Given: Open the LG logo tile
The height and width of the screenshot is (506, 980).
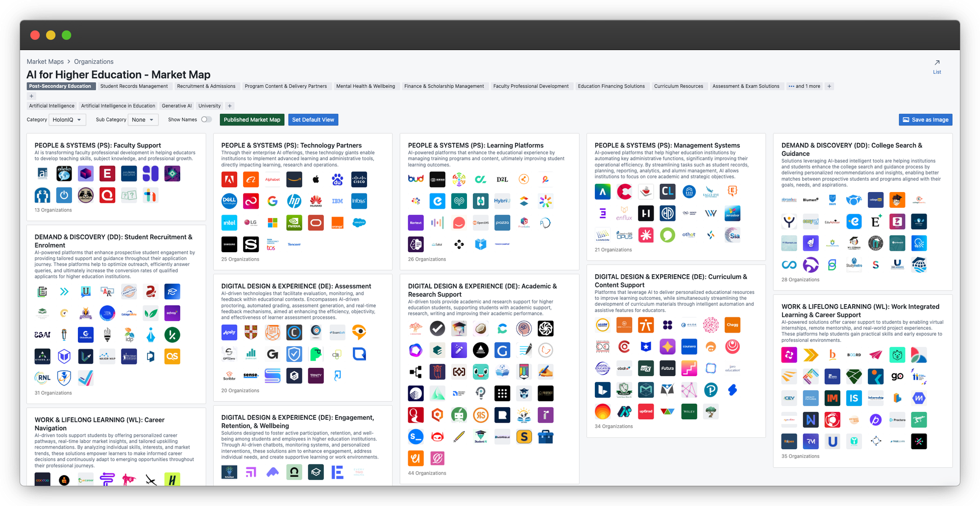Looking at the screenshot, I should click(x=251, y=222).
